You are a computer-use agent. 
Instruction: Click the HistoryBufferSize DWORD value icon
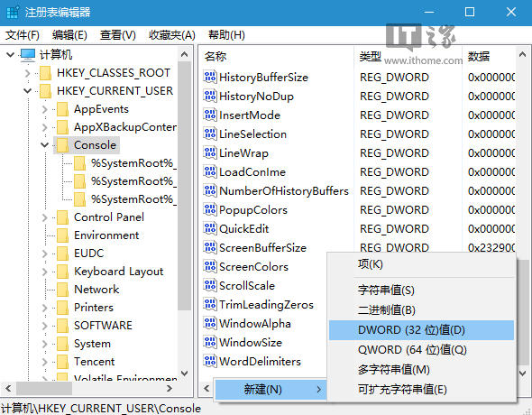click(x=210, y=77)
